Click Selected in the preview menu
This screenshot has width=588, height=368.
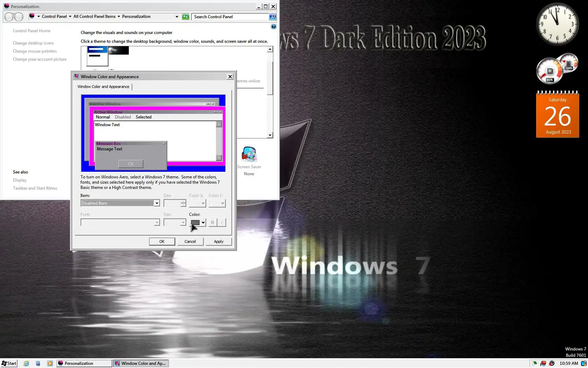pyautogui.click(x=143, y=117)
